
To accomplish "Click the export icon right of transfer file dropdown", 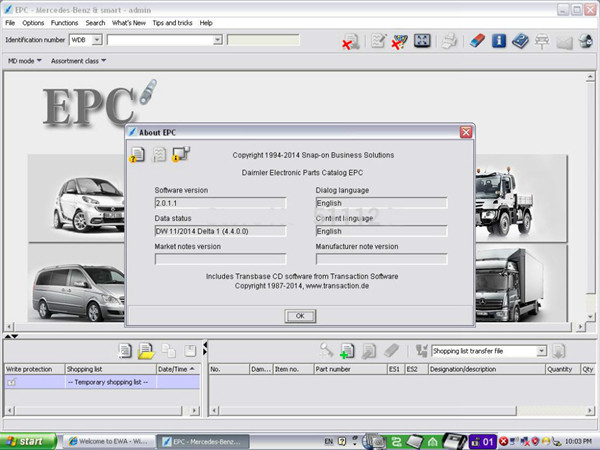I will 559,351.
